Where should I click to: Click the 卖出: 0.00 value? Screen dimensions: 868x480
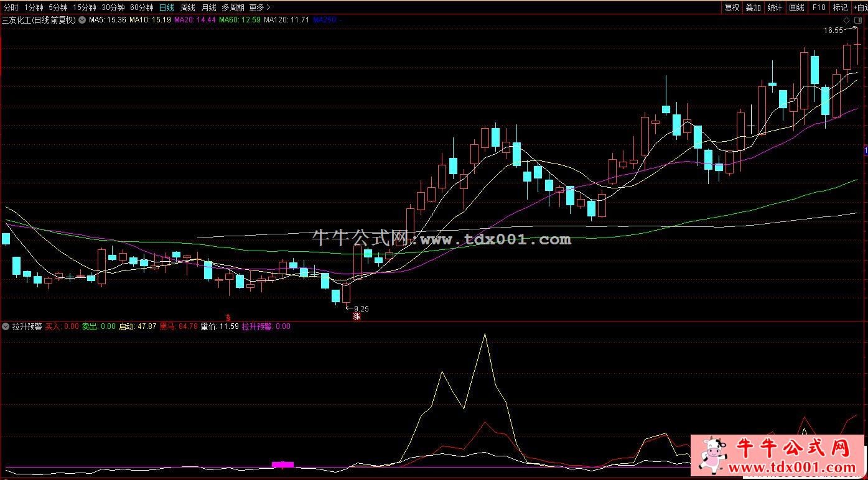coord(99,326)
